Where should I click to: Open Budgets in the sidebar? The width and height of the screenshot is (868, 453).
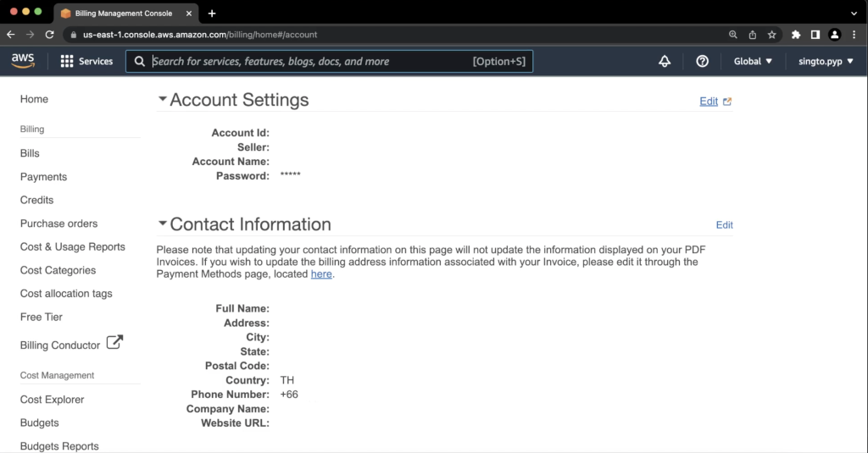[39, 423]
